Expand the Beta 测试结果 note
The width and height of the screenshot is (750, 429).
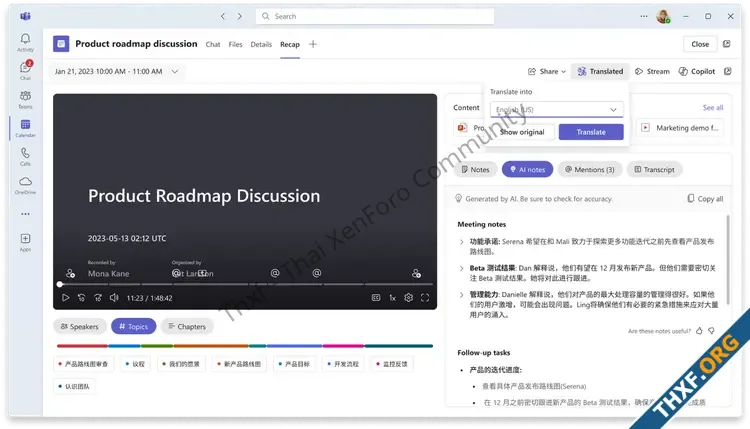click(x=462, y=268)
